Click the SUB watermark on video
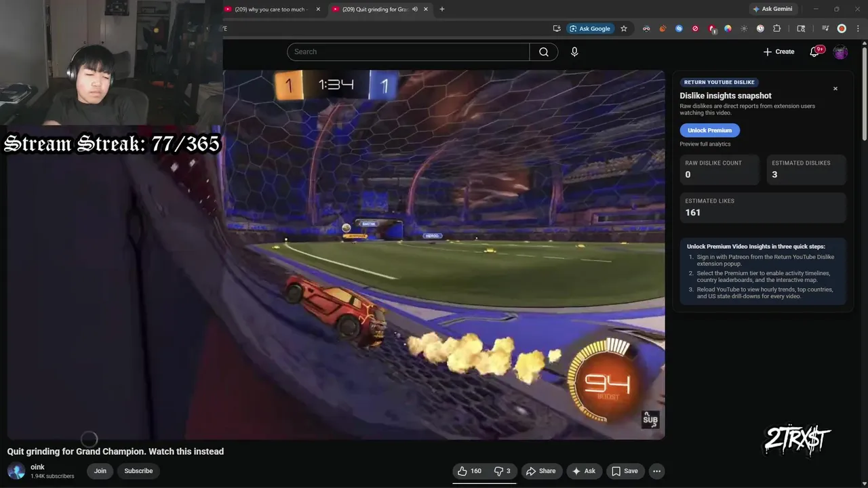 pyautogui.click(x=650, y=420)
